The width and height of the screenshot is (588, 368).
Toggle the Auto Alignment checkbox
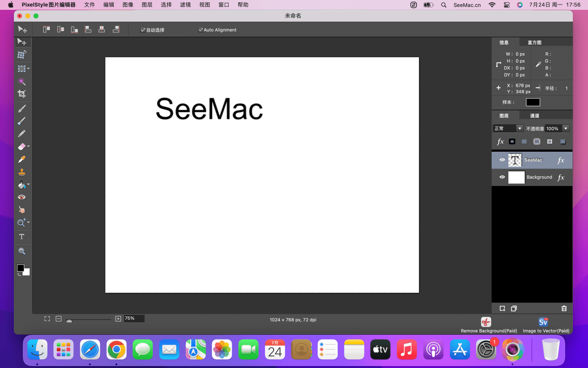[200, 30]
